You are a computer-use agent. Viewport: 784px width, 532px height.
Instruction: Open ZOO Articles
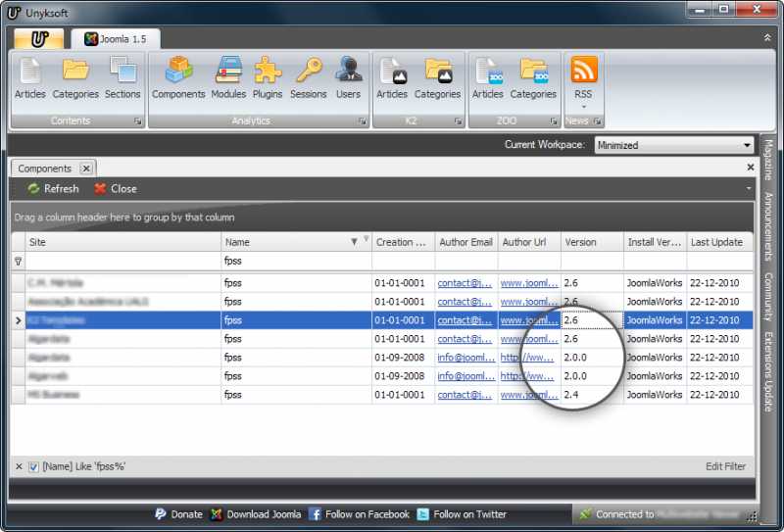coord(487,78)
